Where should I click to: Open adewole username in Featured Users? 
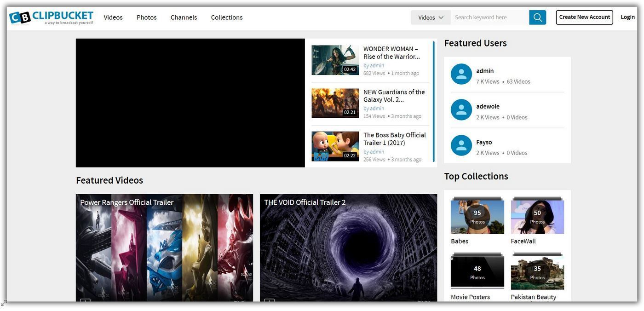(488, 106)
